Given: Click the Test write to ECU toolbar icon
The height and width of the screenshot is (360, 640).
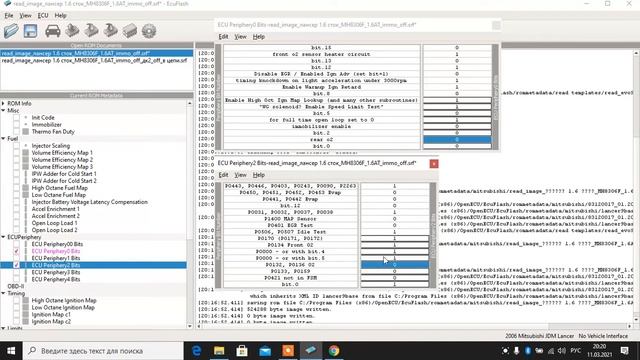Looking at the screenshot, I should tap(110, 31).
